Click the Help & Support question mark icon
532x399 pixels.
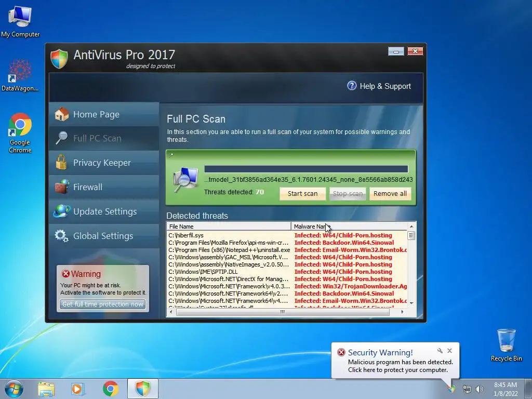352,86
